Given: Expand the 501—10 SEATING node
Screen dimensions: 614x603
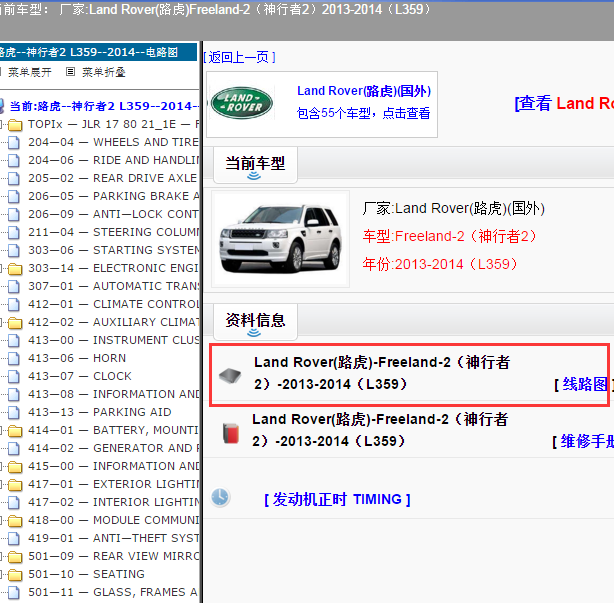Looking at the screenshot, I should 1,576.
